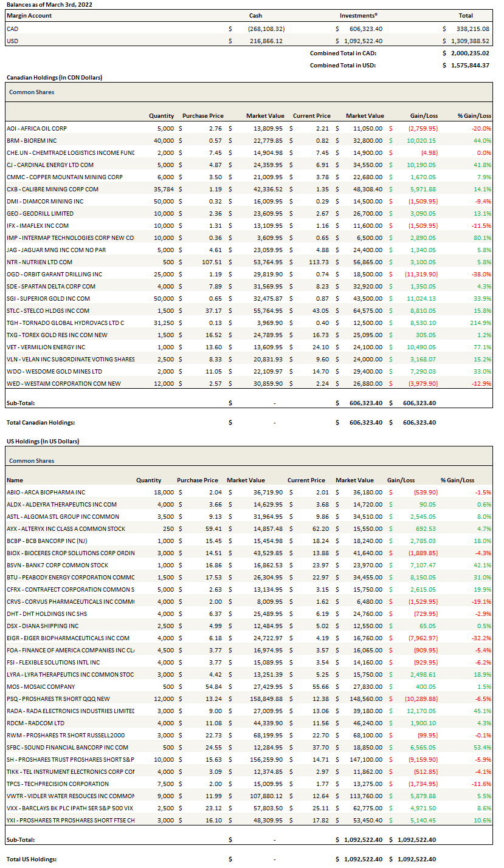The width and height of the screenshot is (504, 868).
Task: Select the Combined Total in CAD value
Action: [469, 53]
